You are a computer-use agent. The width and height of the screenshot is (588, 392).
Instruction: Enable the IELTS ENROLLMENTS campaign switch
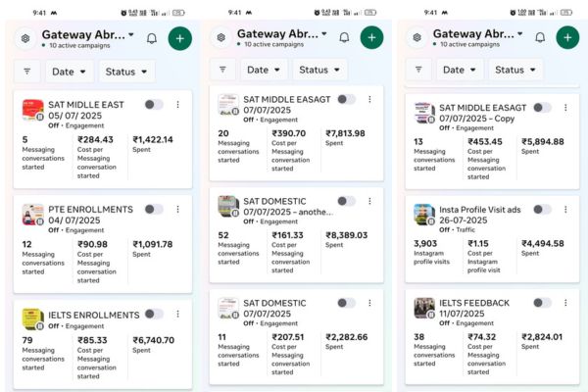pos(154,314)
